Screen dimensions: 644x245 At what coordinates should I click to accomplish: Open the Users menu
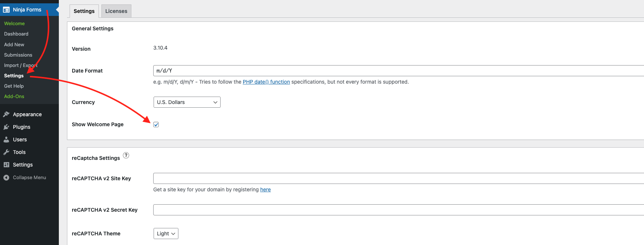point(20,140)
